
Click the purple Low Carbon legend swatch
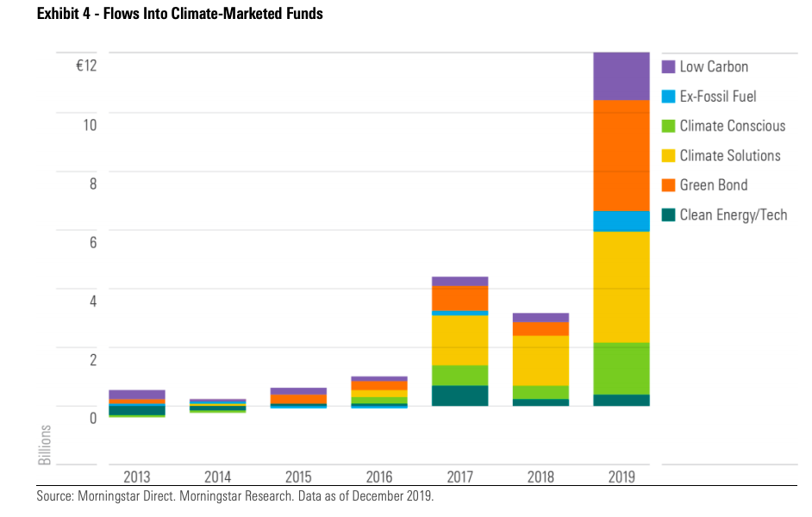668,67
